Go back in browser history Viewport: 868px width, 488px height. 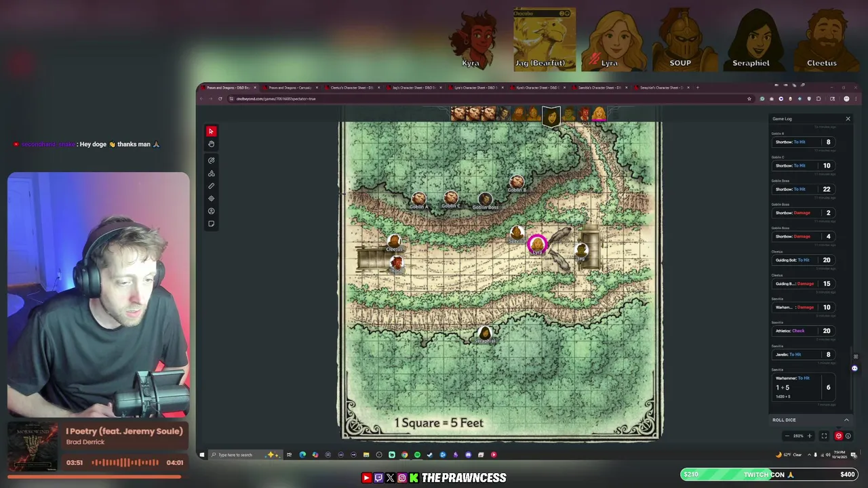coord(201,99)
